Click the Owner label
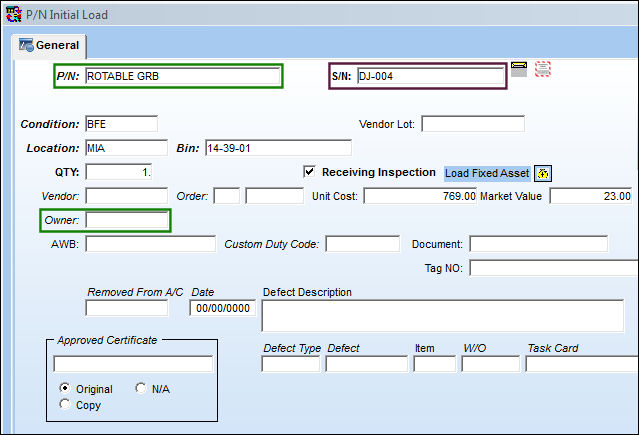This screenshot has height=435, width=639. click(x=62, y=220)
